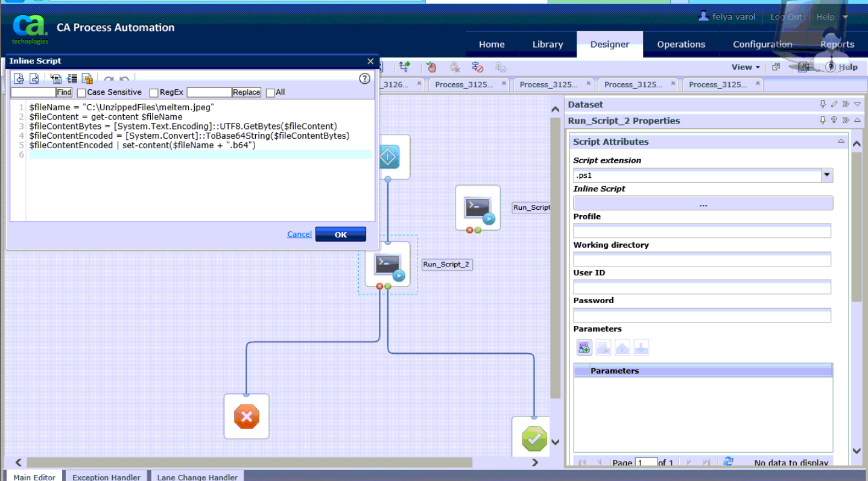Click into the Replace text field

point(209,92)
